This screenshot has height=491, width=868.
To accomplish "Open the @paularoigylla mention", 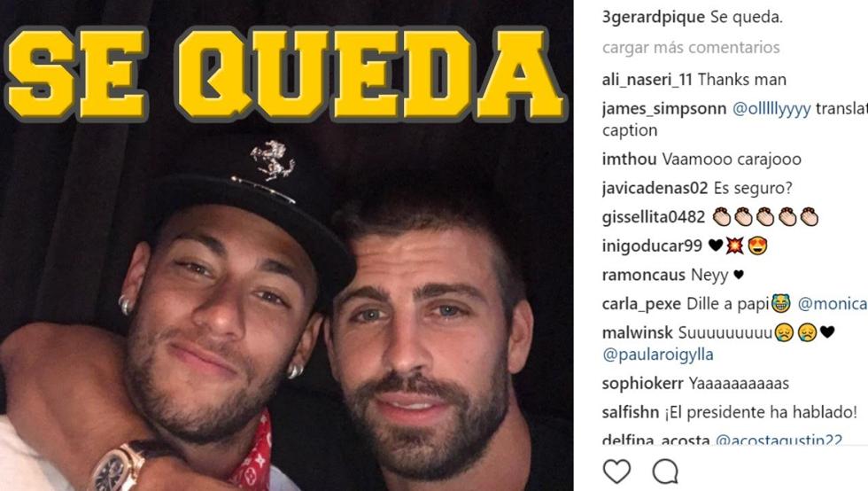I will tap(657, 355).
